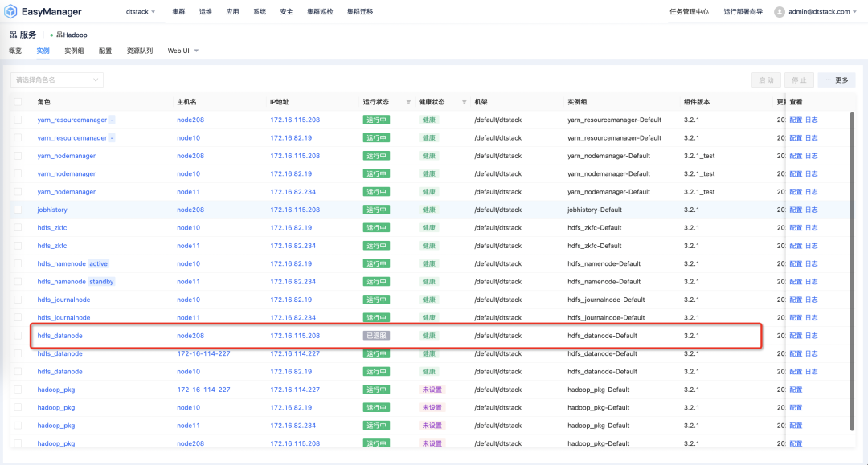The image size is (868, 465).
Task: Open the 请选择角色名 role dropdown
Action: point(57,80)
